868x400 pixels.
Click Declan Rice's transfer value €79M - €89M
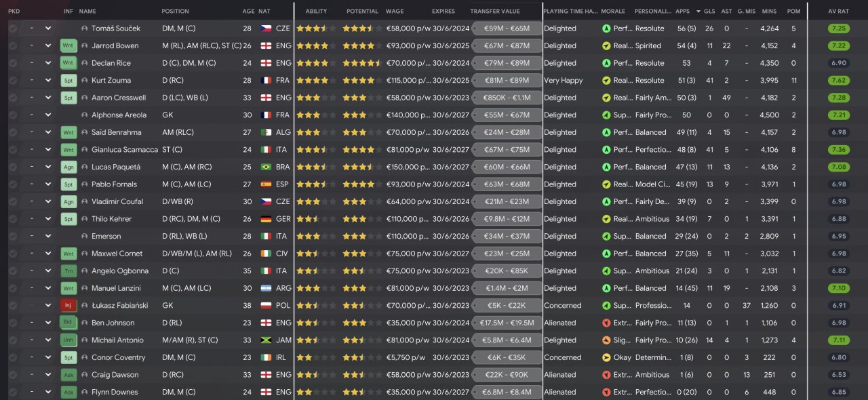(507, 63)
